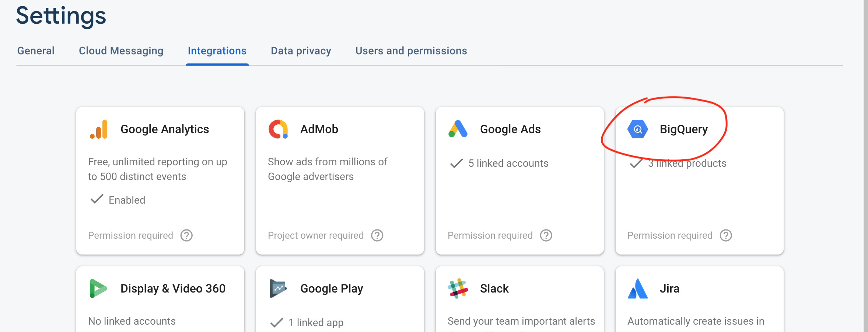Click checkmark next to 1 linked app
This screenshot has height=332, width=868.
pos(277,322)
